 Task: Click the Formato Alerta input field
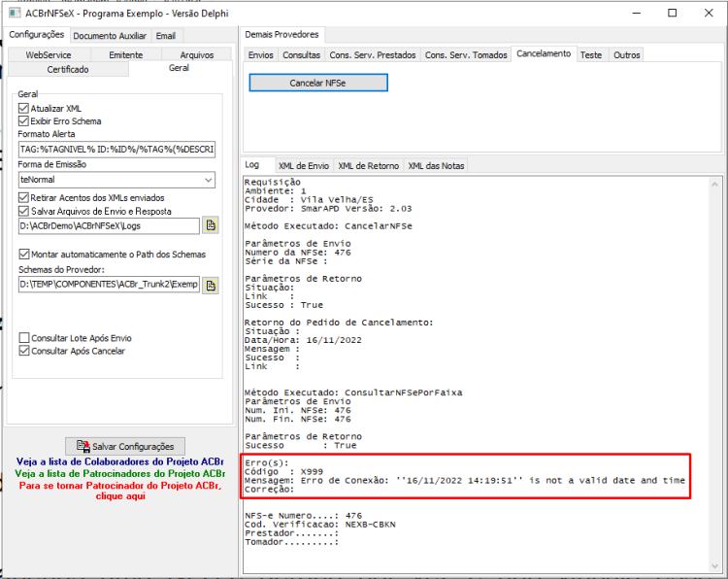coord(117,150)
